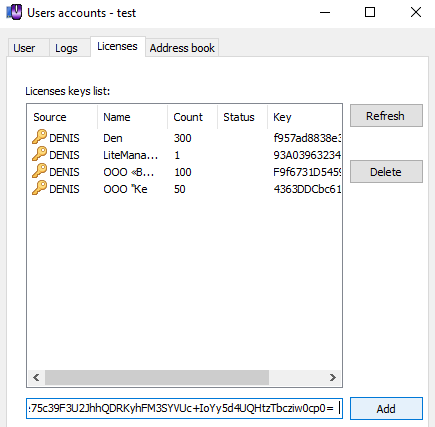Go to the Address book tab
Viewport: 435px width, 427px height.
click(182, 48)
